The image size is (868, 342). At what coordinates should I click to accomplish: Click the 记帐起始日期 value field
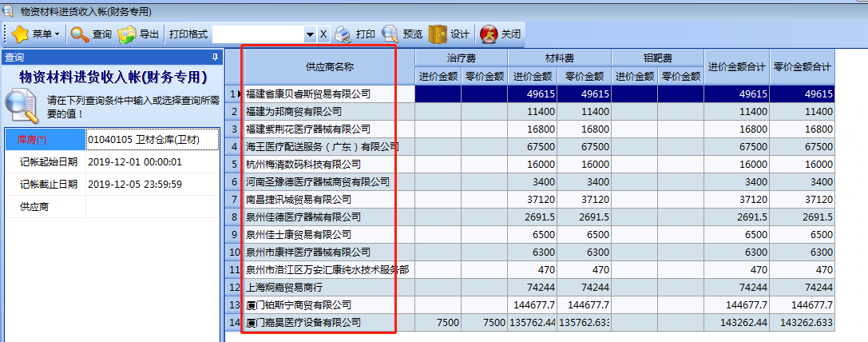[x=153, y=162]
